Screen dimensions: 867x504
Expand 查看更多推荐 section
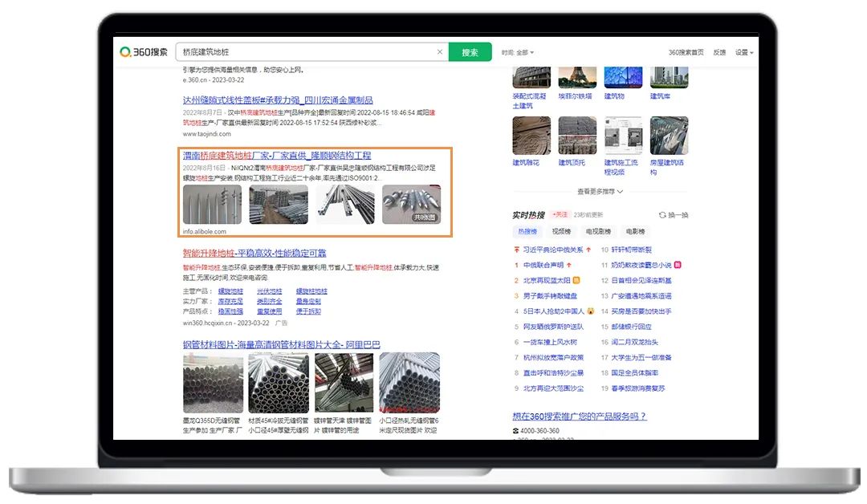pyautogui.click(x=600, y=192)
